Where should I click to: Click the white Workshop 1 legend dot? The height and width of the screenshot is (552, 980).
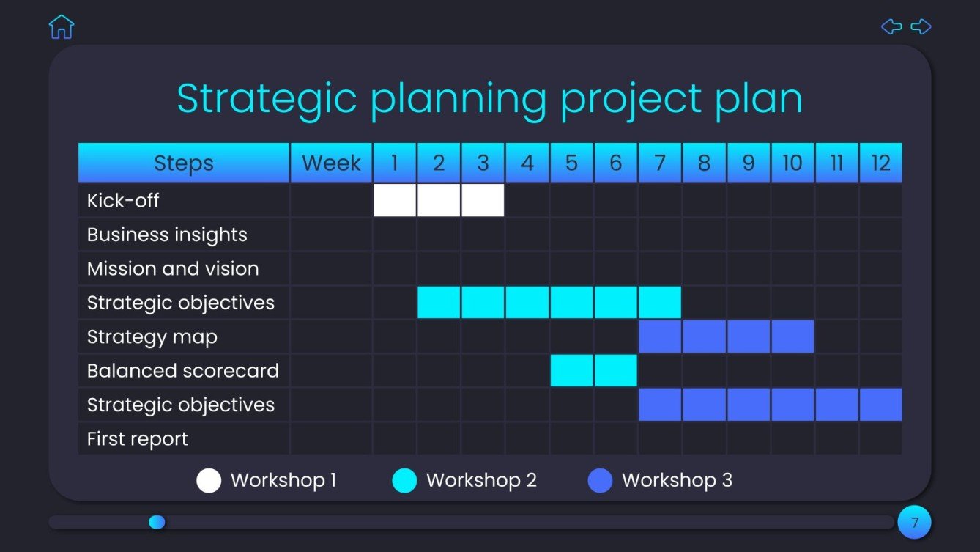click(x=209, y=481)
